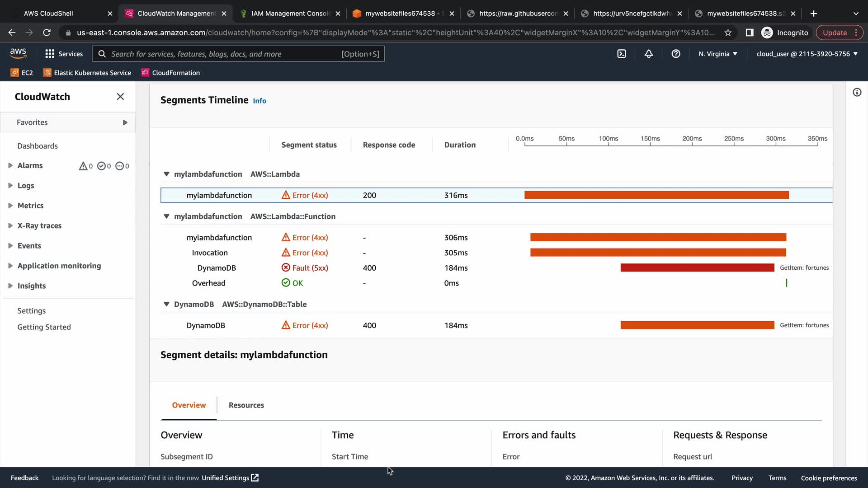Bookmark page with the star icon

tap(728, 33)
